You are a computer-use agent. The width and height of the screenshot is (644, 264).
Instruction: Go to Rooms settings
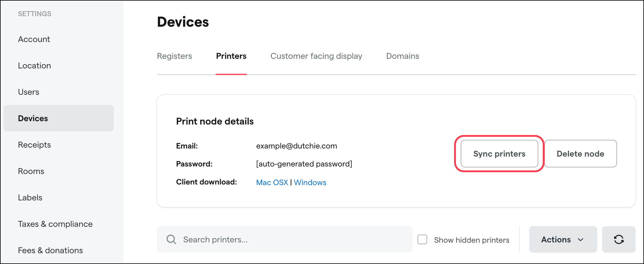coord(31,171)
